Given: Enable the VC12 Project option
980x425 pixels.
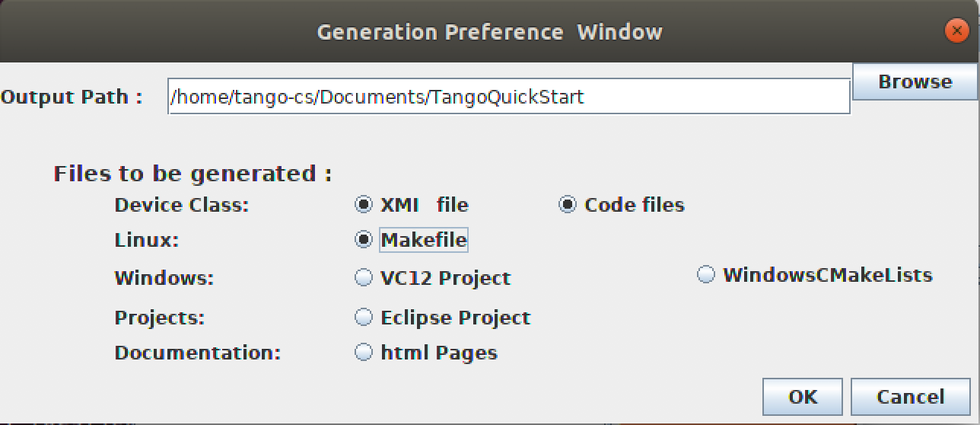Looking at the screenshot, I should [x=433, y=278].
